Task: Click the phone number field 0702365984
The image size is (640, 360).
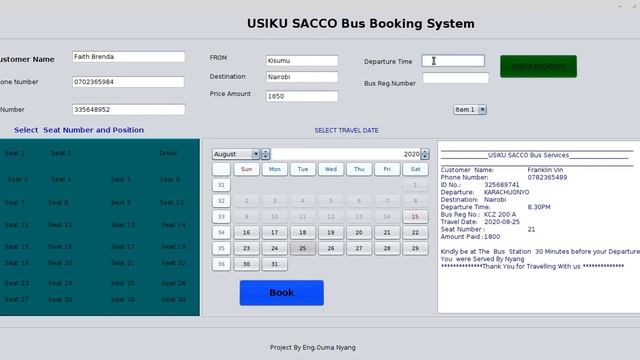Action: click(128, 82)
